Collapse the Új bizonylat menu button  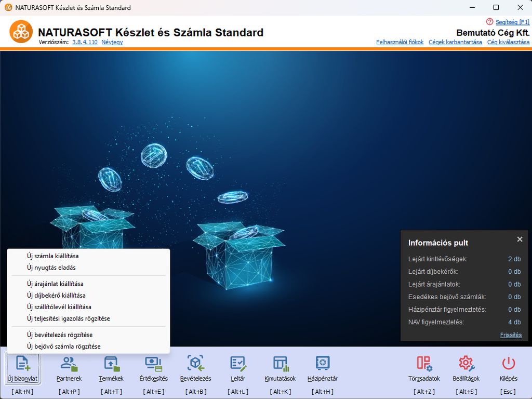pyautogui.click(x=22, y=367)
